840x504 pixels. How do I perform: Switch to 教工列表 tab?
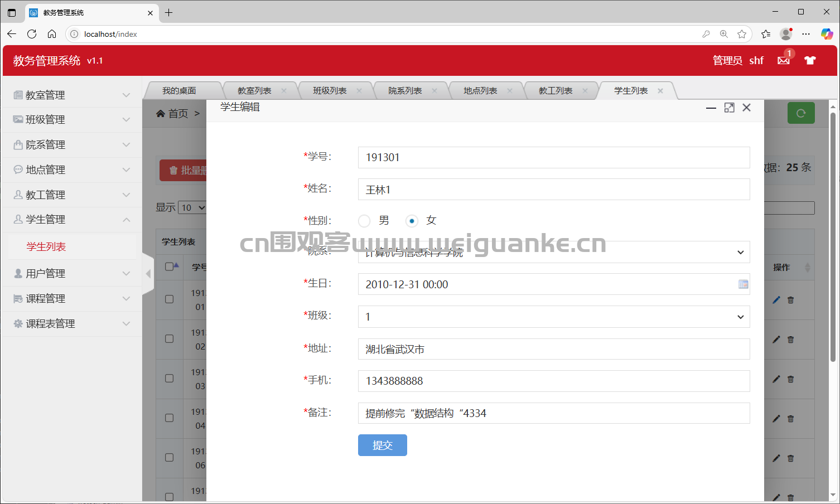tap(556, 91)
